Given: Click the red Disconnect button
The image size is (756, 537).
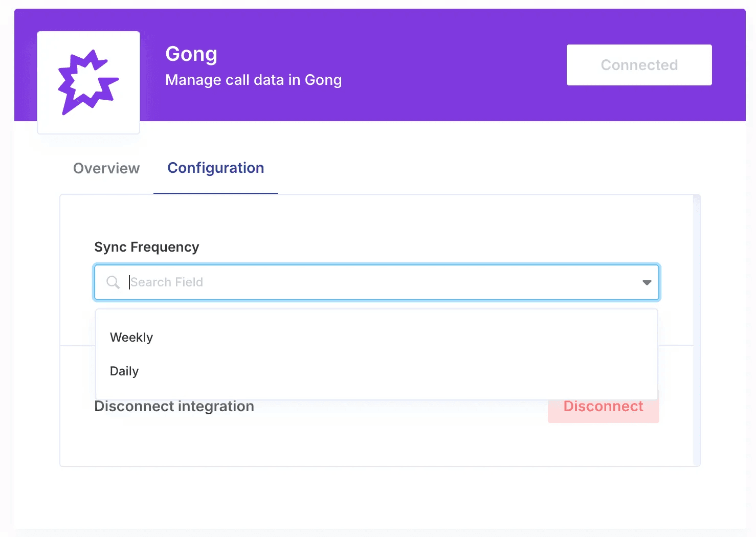Looking at the screenshot, I should tap(603, 407).
